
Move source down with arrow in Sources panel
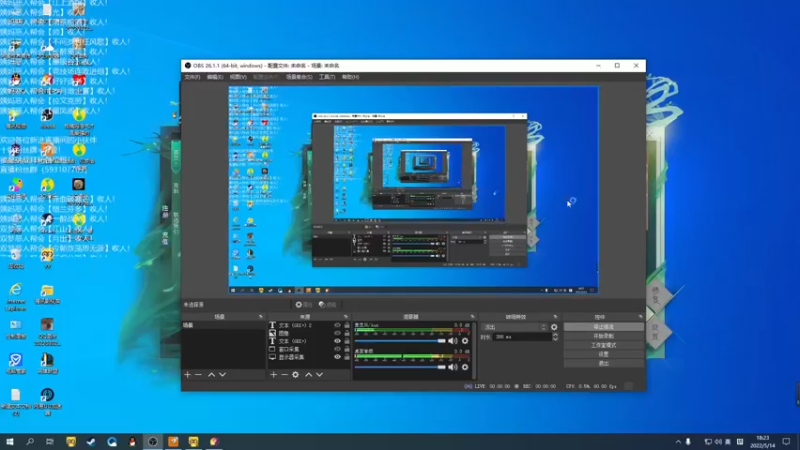[319, 374]
